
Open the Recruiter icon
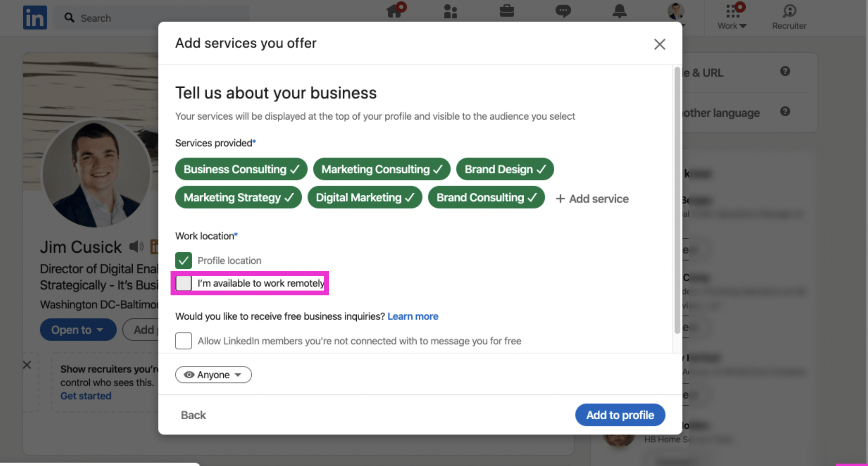tap(789, 16)
